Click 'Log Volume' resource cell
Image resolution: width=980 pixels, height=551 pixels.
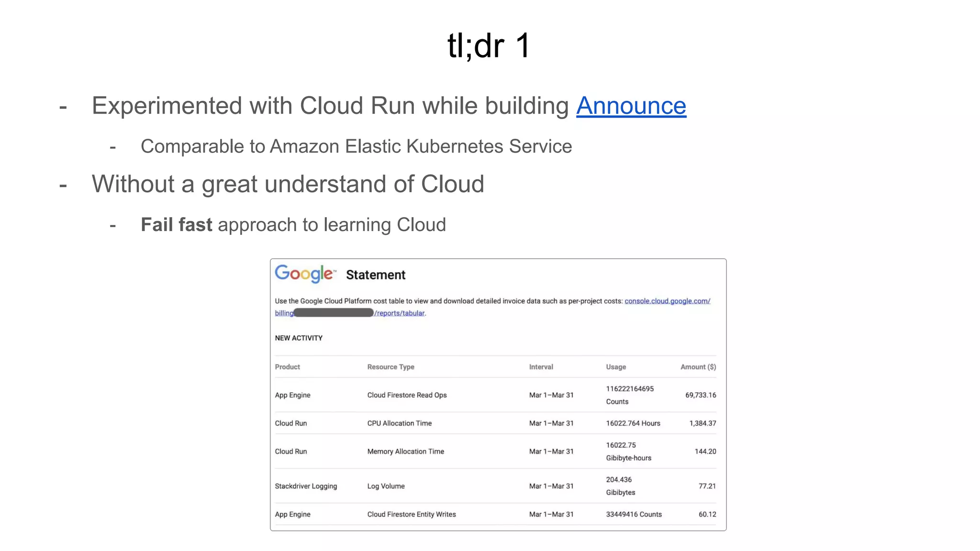pos(386,486)
